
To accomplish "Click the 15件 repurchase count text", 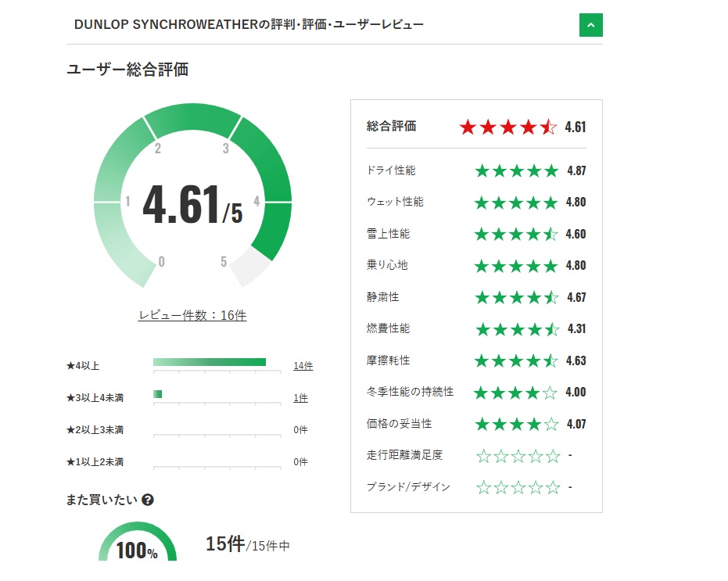I will click(225, 544).
